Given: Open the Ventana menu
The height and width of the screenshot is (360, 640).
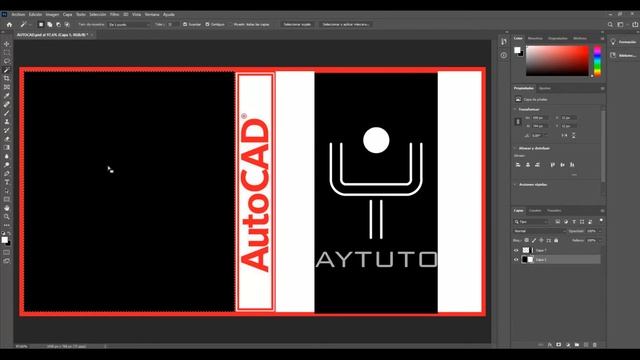Looking at the screenshot, I should tap(152, 14).
